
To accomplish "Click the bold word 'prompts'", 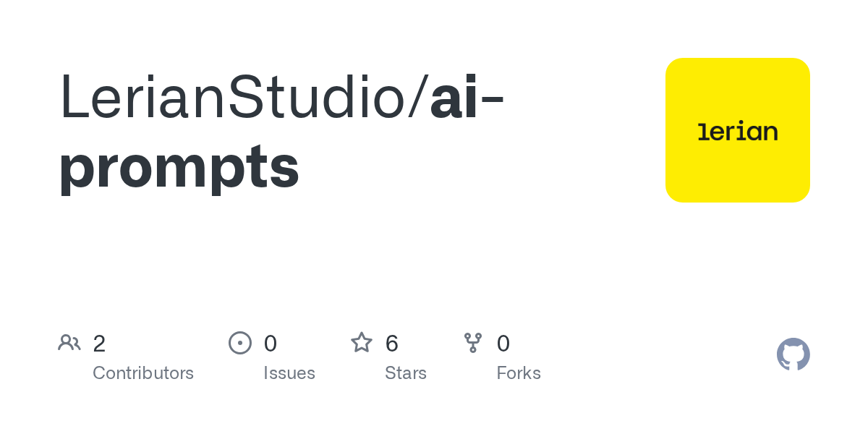I will coord(179,167).
